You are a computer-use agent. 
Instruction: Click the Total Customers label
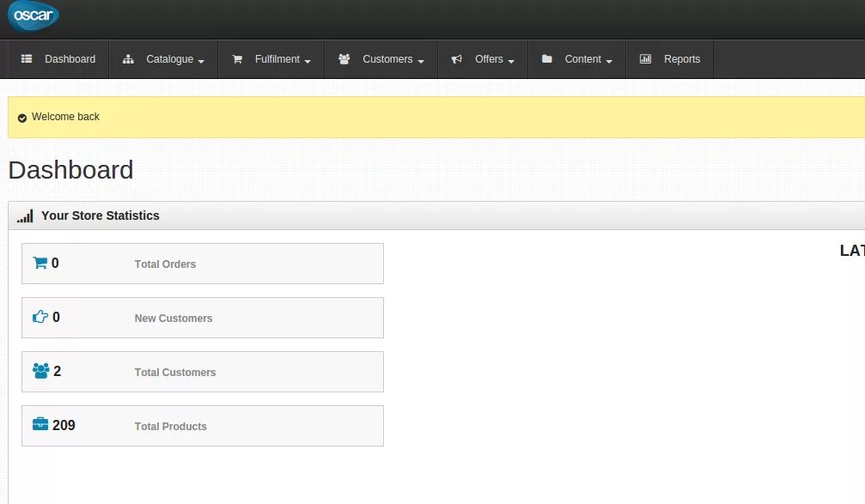click(x=175, y=373)
